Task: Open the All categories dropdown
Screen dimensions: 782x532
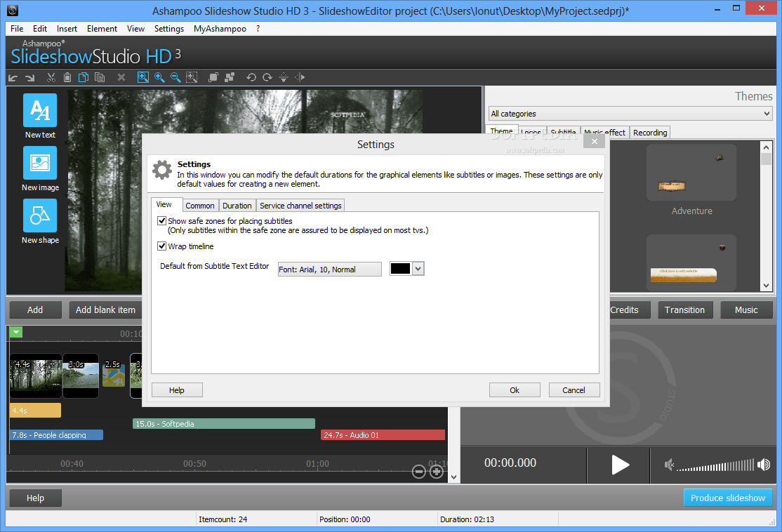Action: (x=630, y=114)
